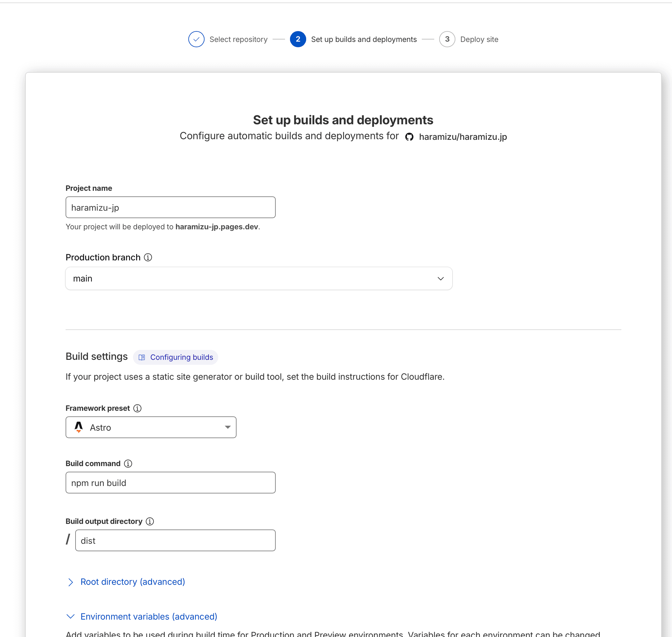
Task: Open the Production branch dropdown showing main
Action: click(x=259, y=278)
